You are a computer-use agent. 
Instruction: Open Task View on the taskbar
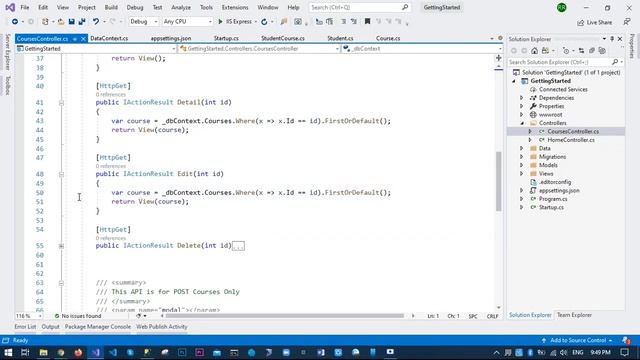click(x=25, y=352)
